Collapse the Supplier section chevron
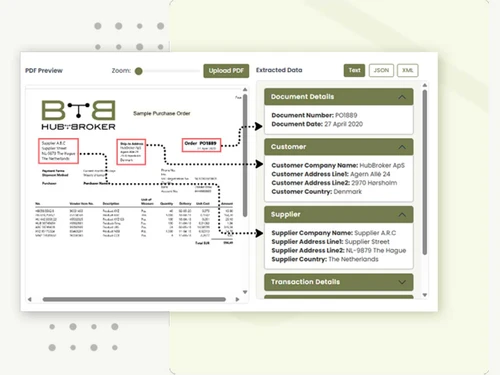 click(x=402, y=215)
